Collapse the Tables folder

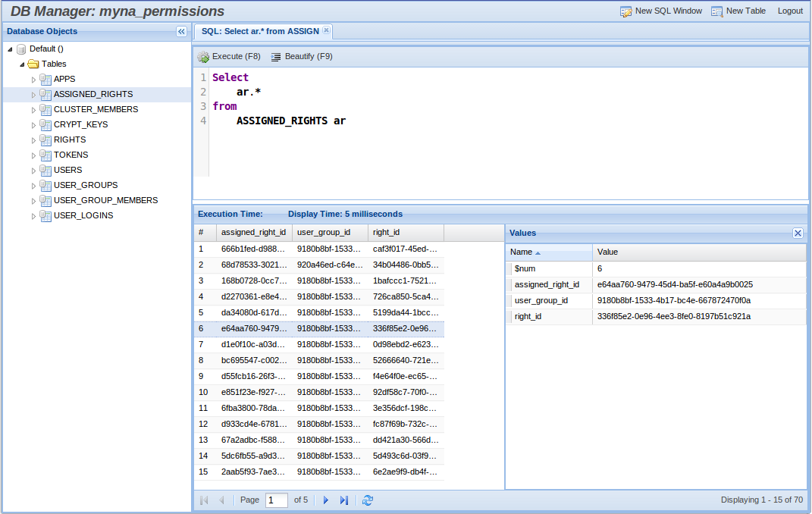click(21, 64)
